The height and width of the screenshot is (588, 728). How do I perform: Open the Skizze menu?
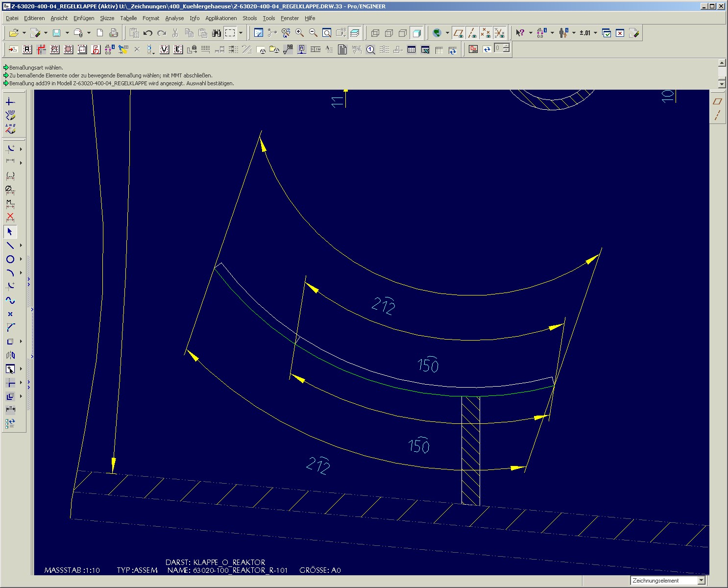107,18
